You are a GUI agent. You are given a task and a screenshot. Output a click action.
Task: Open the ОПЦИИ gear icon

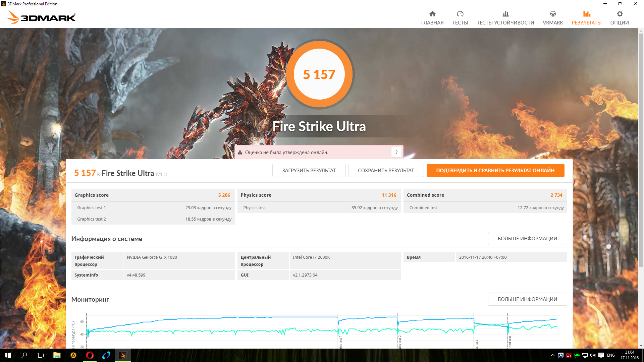pos(620,14)
